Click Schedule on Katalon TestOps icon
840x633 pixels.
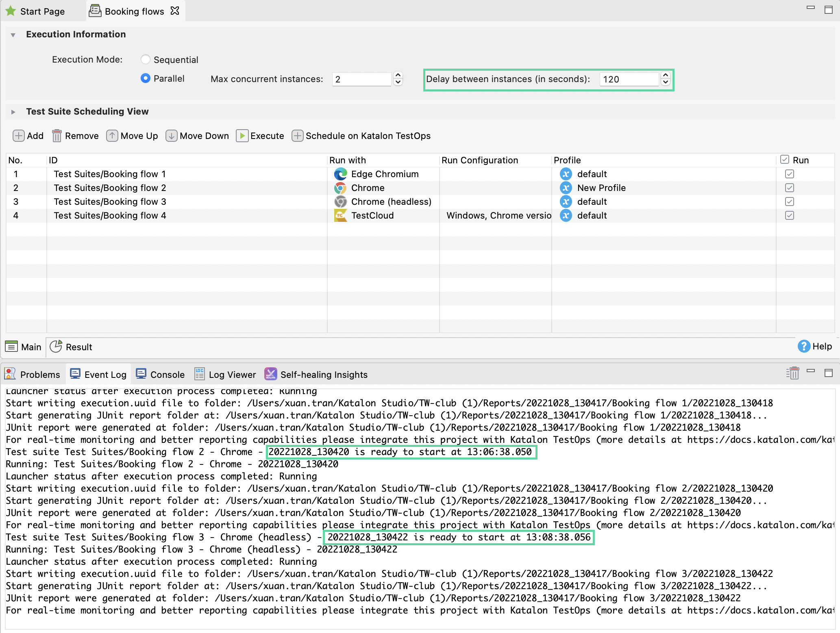click(297, 136)
